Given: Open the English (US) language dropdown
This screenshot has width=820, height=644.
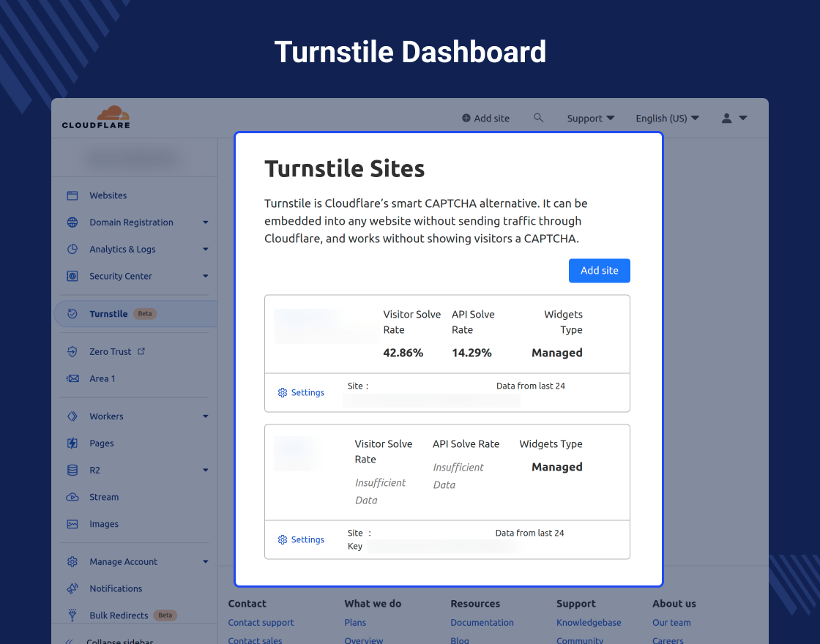Looking at the screenshot, I should pyautogui.click(x=667, y=118).
